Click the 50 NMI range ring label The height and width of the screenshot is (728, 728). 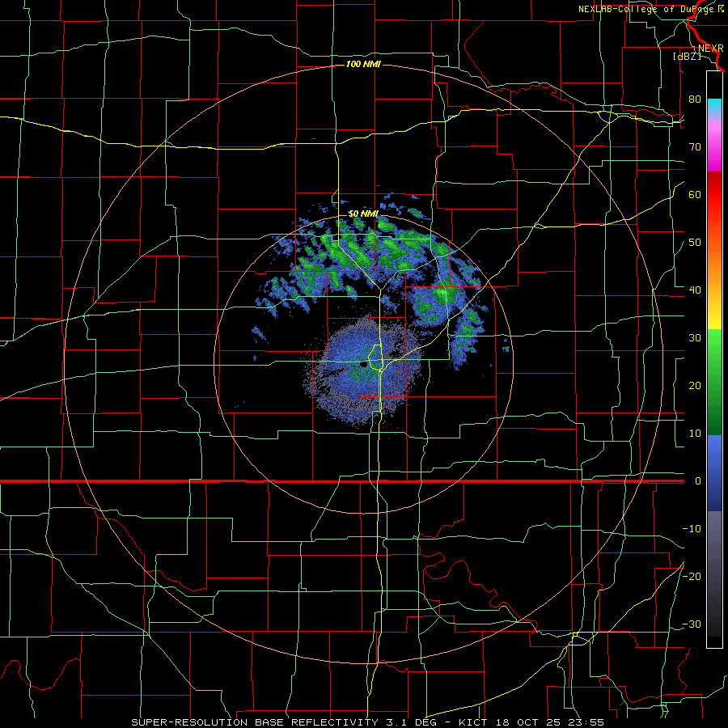click(x=363, y=214)
